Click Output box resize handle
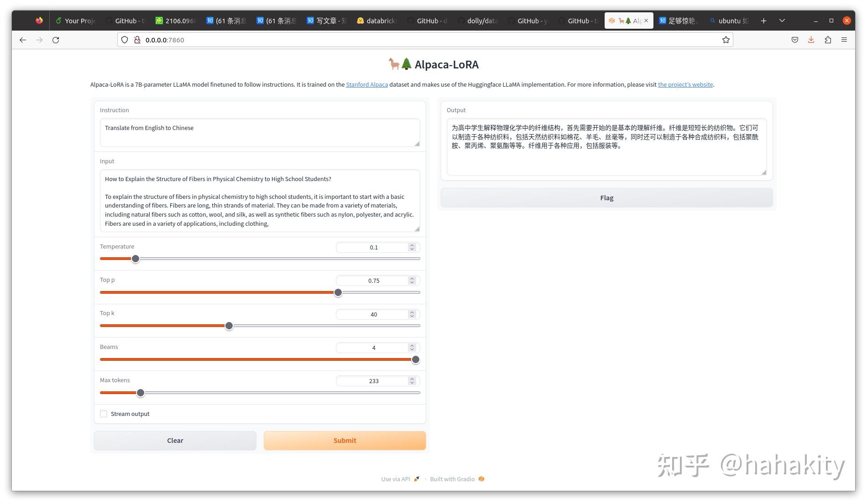This screenshot has width=867, height=504. [764, 172]
